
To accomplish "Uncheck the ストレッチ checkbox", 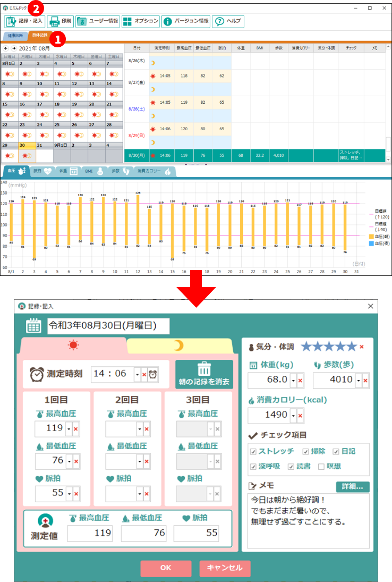I will 253,451.
